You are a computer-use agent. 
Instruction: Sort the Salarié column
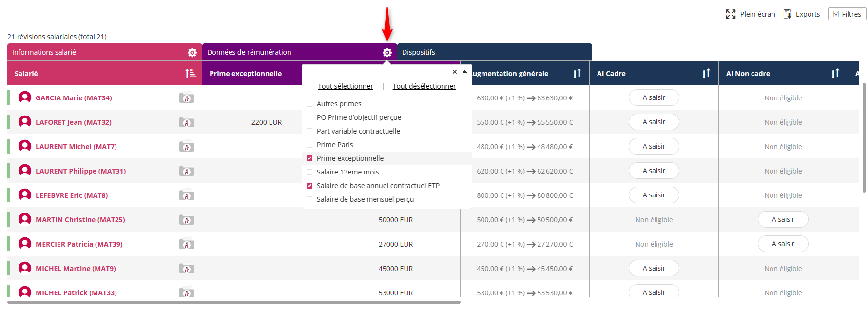coord(191,74)
